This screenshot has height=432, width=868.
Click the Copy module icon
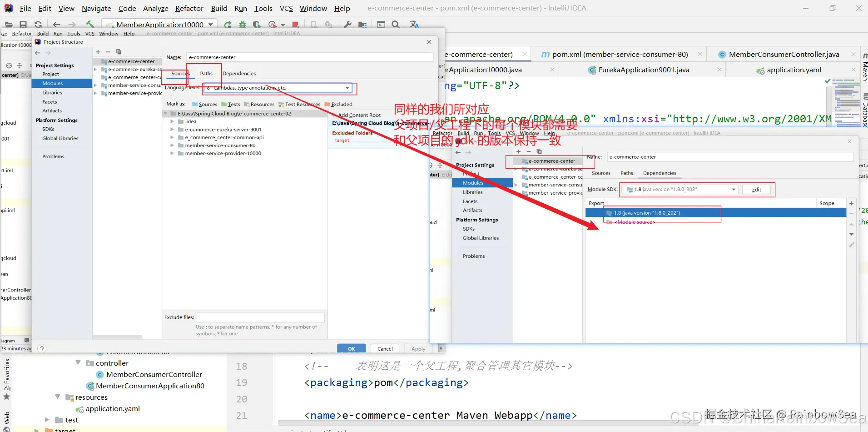(119, 52)
